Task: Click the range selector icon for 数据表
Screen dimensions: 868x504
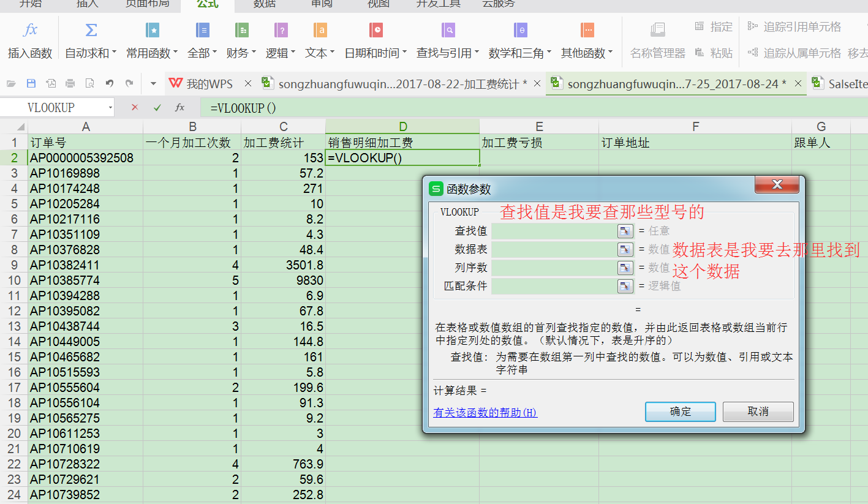Action: pyautogui.click(x=625, y=249)
